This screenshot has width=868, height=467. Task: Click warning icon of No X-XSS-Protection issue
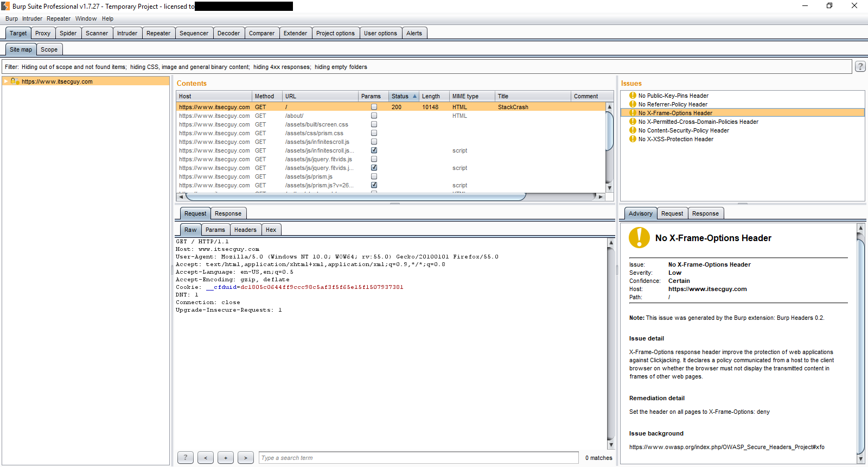click(x=633, y=139)
